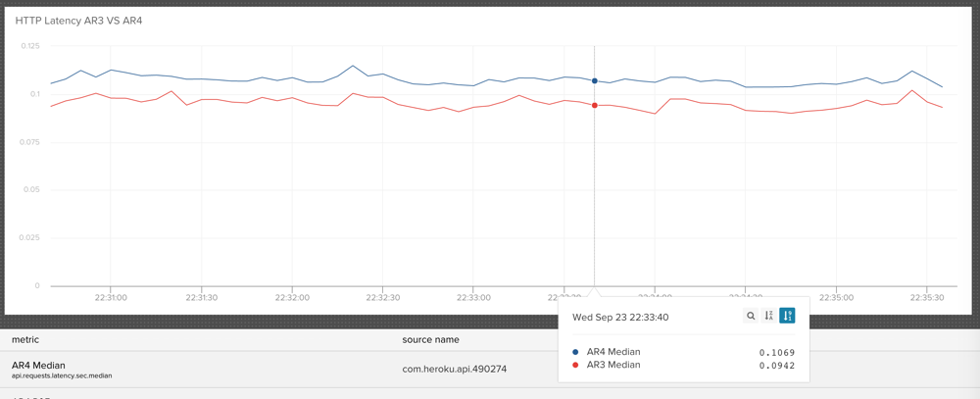The image size is (980, 399).
Task: Click the tooltip timestamp Wed Sep 23 22:33:40
Action: [620, 318]
